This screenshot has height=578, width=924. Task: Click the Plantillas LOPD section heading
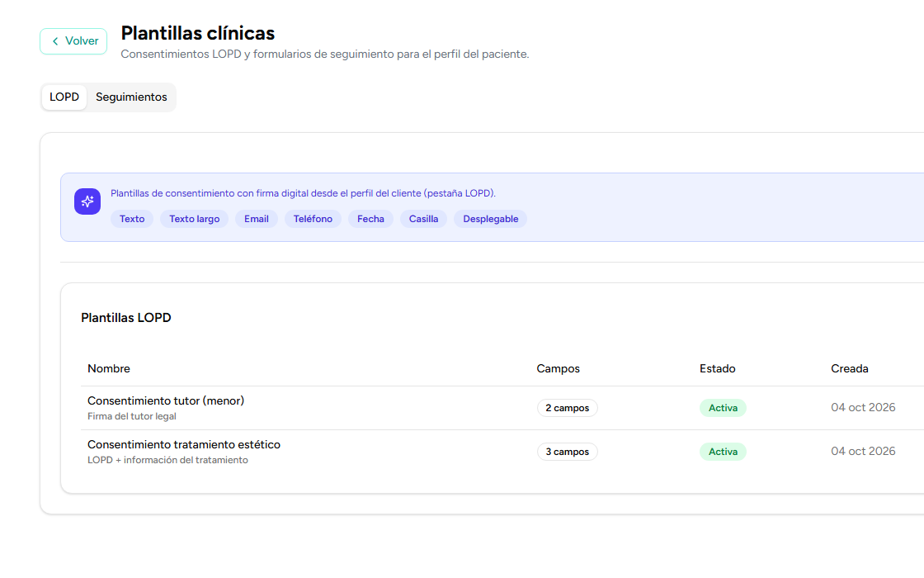(x=126, y=318)
